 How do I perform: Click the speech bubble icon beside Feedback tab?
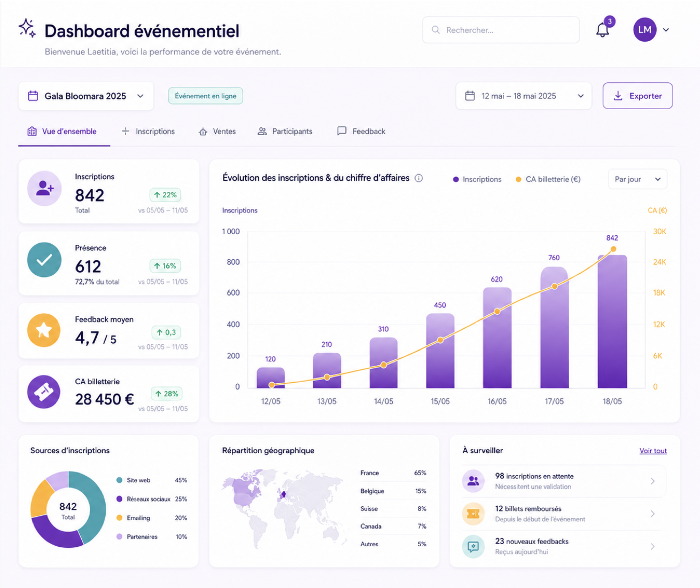(342, 131)
